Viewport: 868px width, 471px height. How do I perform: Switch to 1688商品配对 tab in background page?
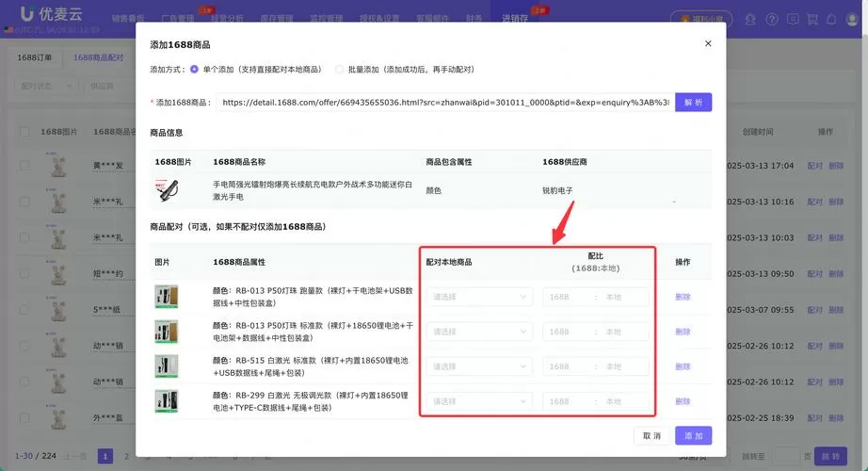pos(98,57)
